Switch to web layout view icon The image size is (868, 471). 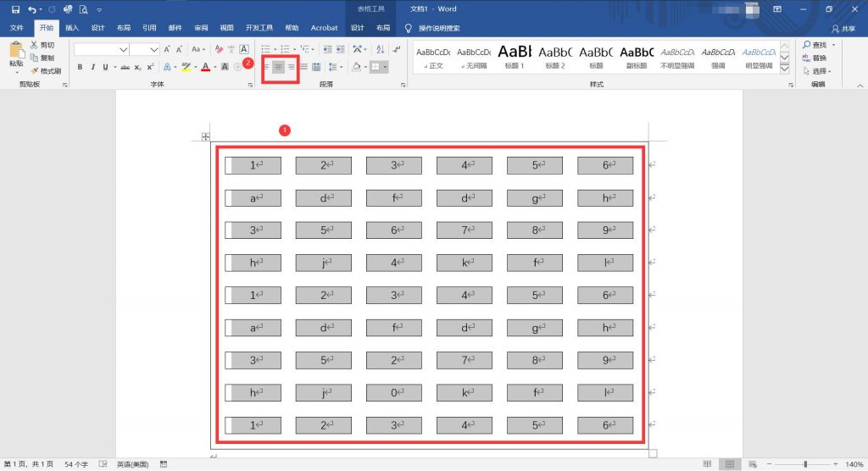coord(753,464)
